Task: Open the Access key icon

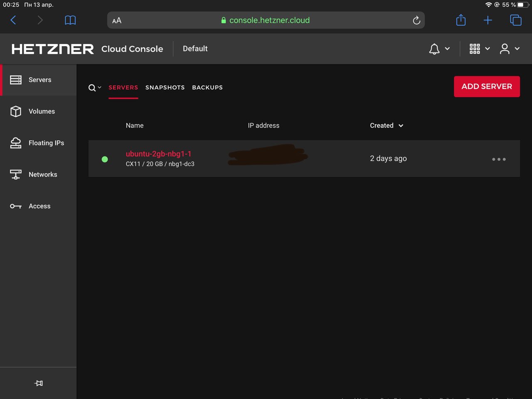Action: [16, 206]
